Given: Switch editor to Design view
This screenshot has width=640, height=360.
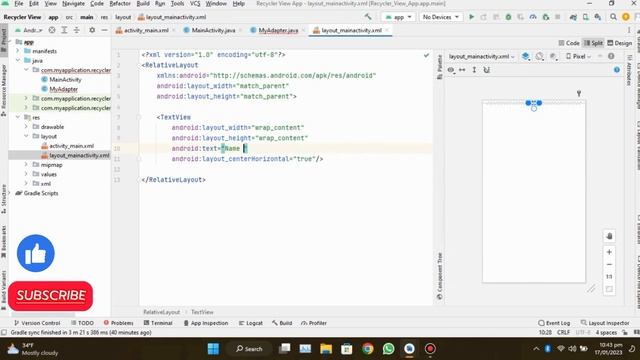Looking at the screenshot, I should point(620,43).
